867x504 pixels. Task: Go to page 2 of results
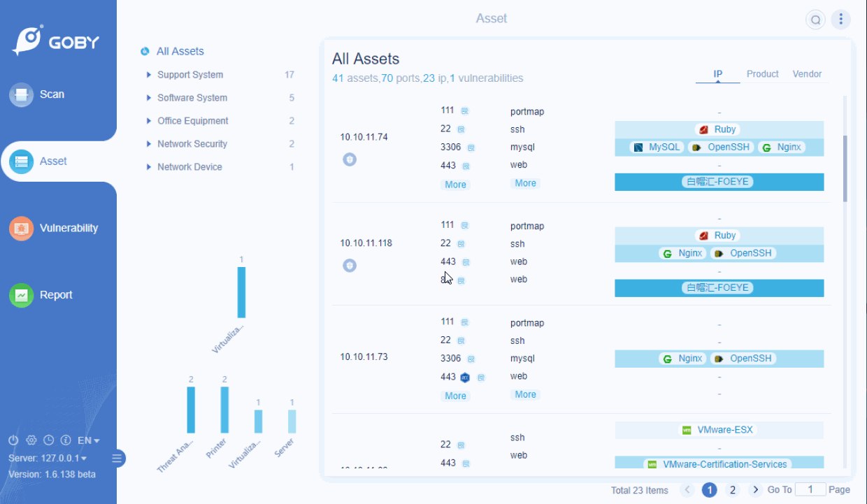[x=733, y=490]
